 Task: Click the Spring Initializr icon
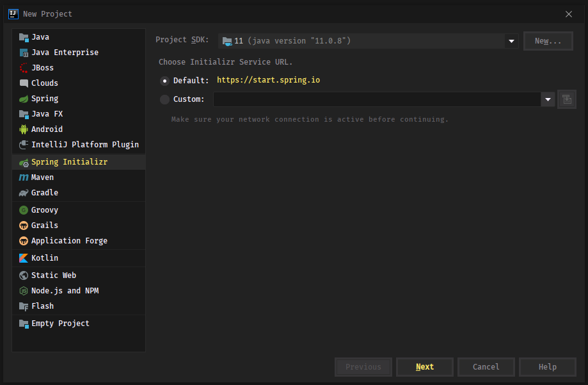24,162
